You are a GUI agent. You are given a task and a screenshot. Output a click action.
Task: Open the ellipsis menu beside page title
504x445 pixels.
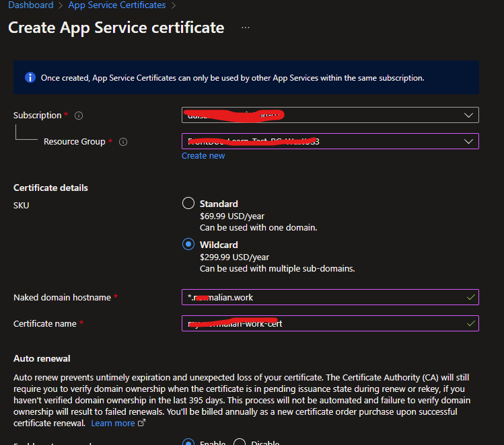(x=246, y=28)
